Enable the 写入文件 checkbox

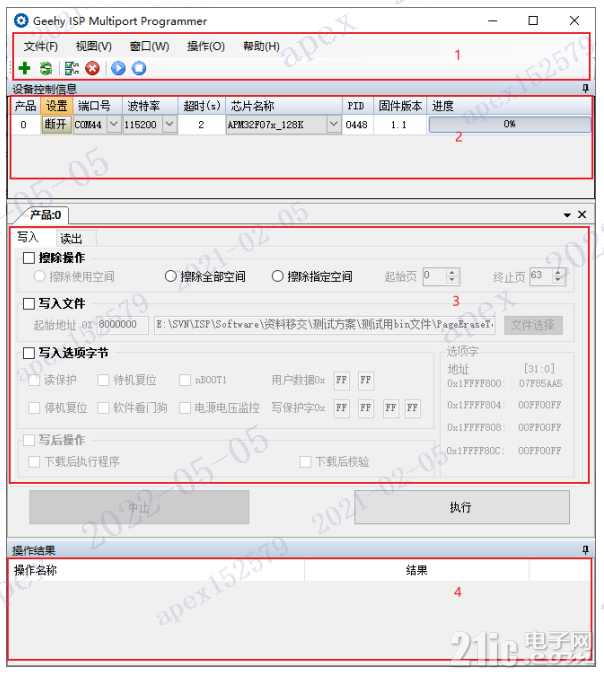coord(29,304)
